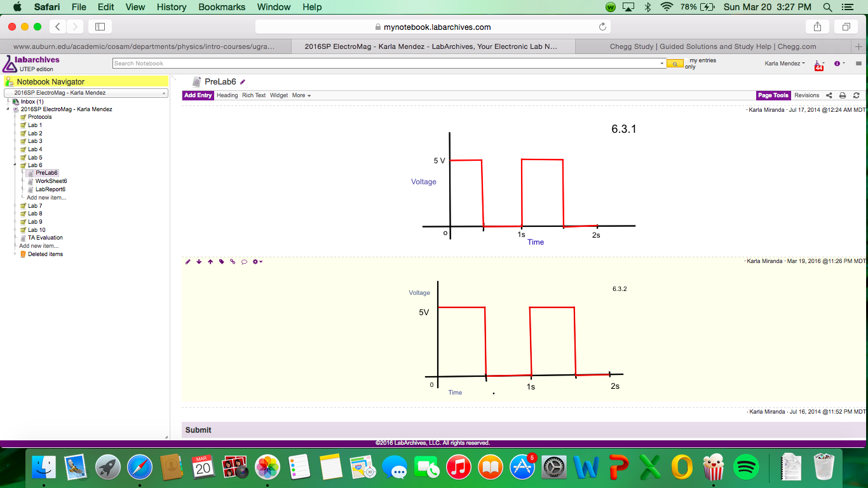Screen dimensions: 868x488
Task: Open the Karla Mendez account dropdown
Action: coord(785,64)
